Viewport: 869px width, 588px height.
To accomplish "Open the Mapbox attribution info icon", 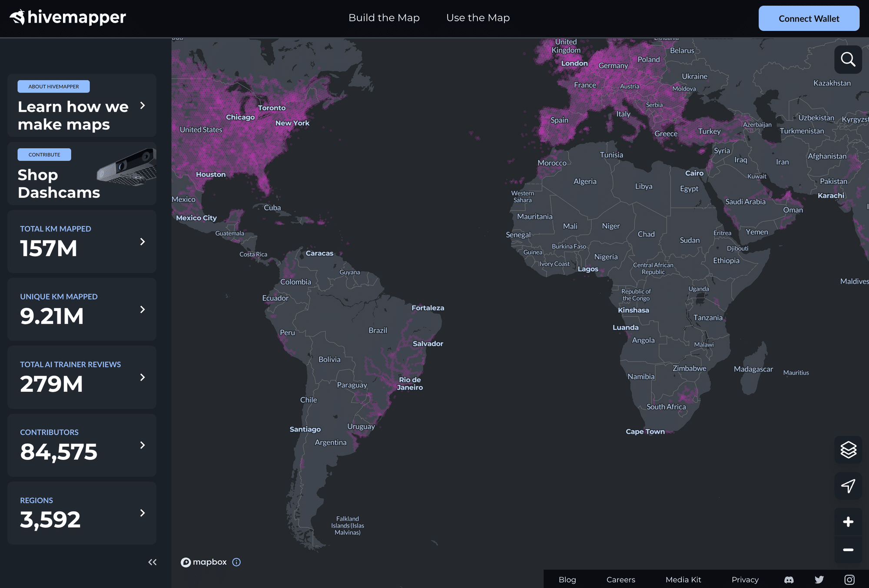I will click(236, 562).
